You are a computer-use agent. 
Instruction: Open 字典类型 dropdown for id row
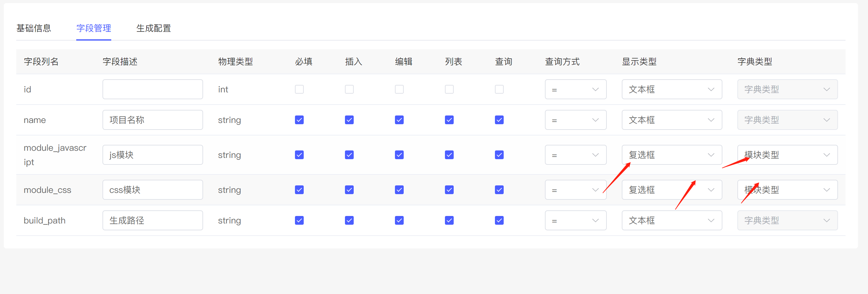pyautogui.click(x=787, y=89)
